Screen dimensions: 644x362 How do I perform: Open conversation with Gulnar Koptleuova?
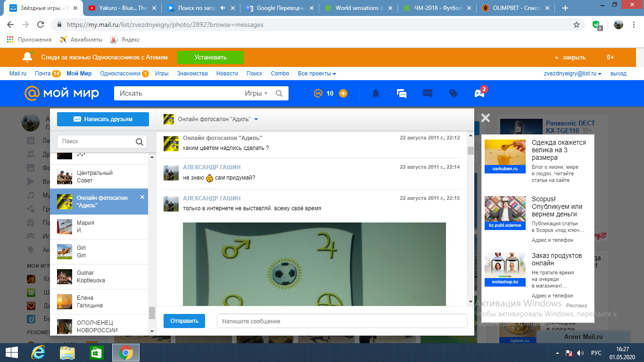(99, 277)
